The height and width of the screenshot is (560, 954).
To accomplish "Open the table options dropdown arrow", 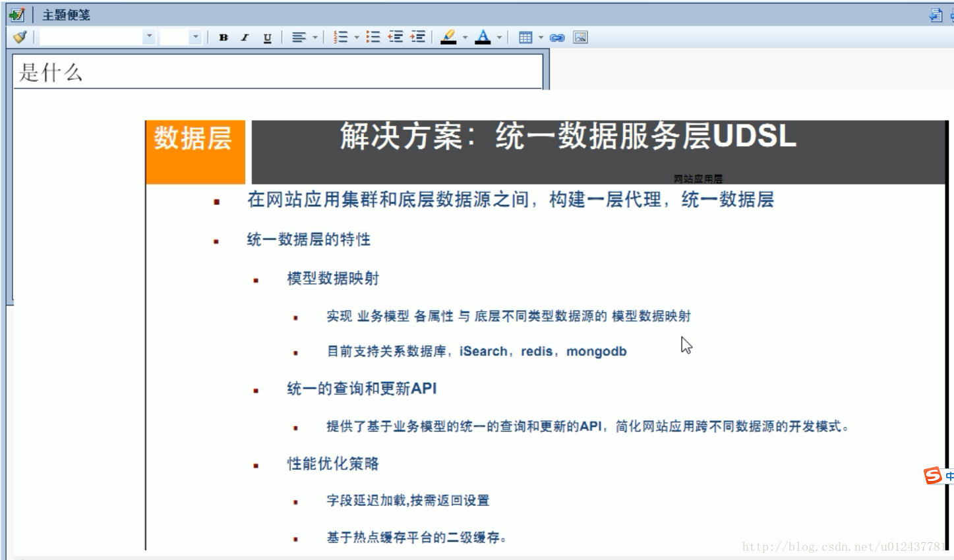I will pyautogui.click(x=541, y=38).
